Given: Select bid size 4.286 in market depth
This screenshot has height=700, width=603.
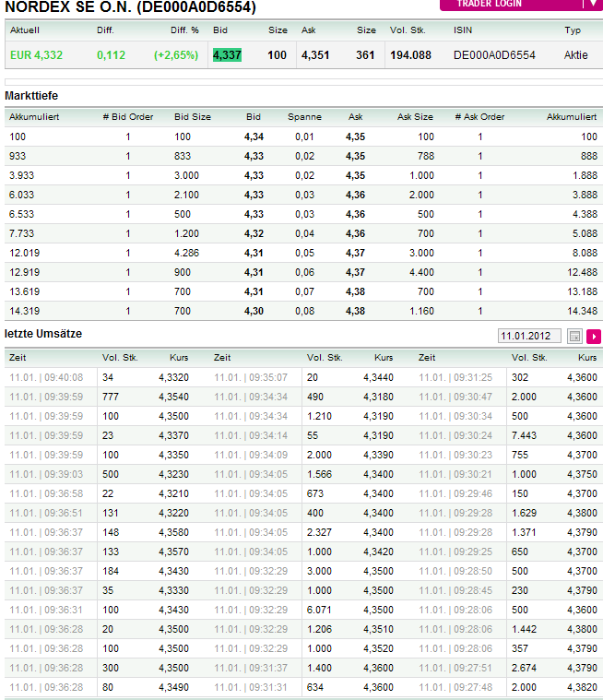Looking at the screenshot, I should pos(186,253).
